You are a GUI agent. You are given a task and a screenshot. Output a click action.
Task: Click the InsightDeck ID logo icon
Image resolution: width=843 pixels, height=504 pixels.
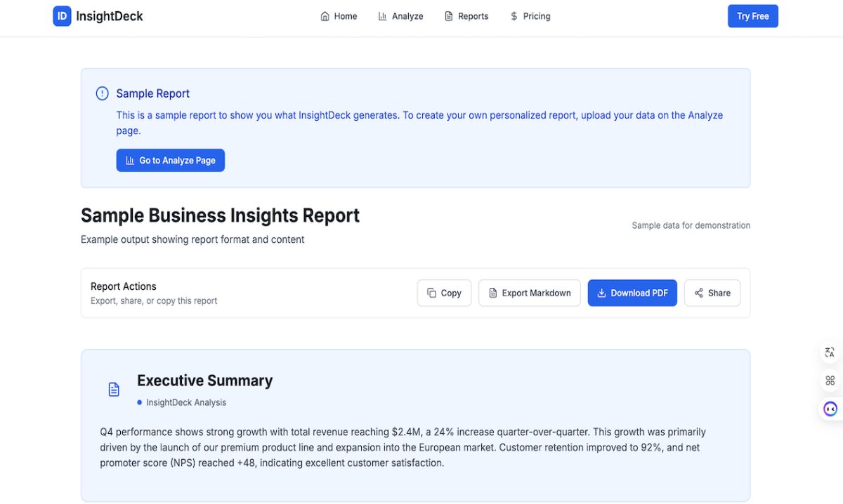tap(62, 16)
